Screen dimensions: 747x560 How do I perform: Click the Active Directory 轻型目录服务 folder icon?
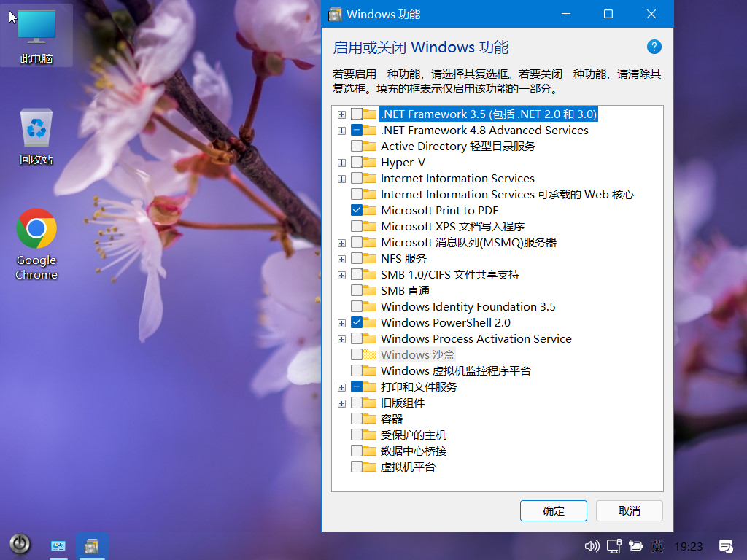(x=370, y=146)
